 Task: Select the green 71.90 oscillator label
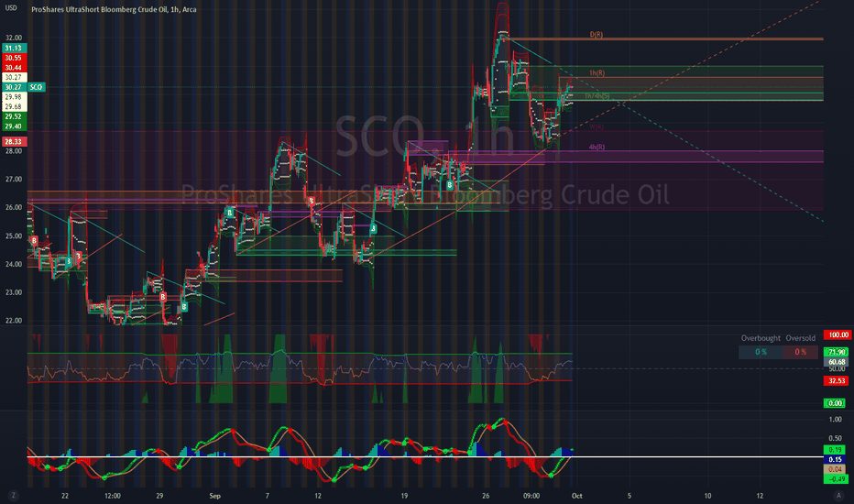(x=837, y=352)
